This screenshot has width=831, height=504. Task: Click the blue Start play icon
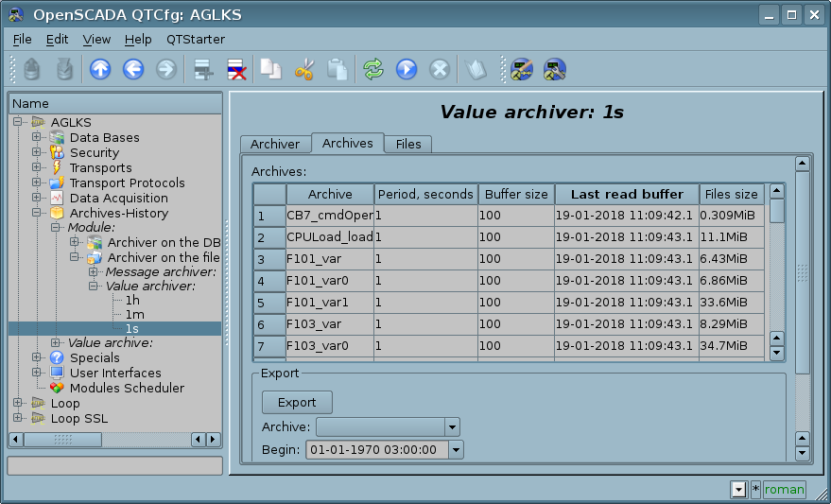(x=407, y=69)
